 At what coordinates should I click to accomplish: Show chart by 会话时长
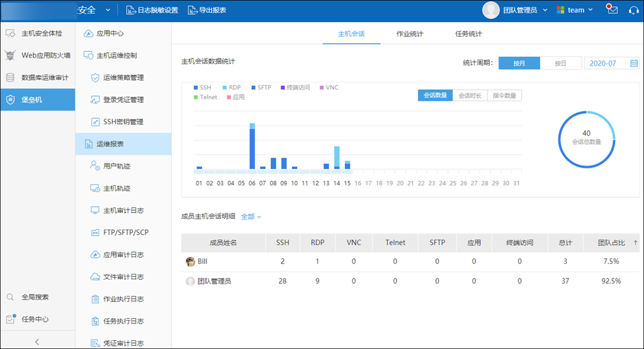(x=470, y=95)
